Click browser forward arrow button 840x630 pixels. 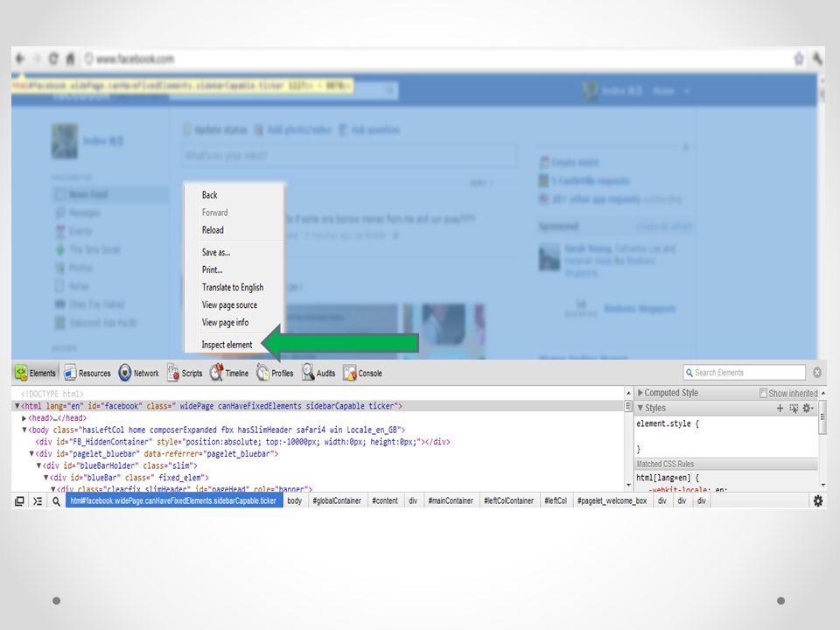click(38, 59)
